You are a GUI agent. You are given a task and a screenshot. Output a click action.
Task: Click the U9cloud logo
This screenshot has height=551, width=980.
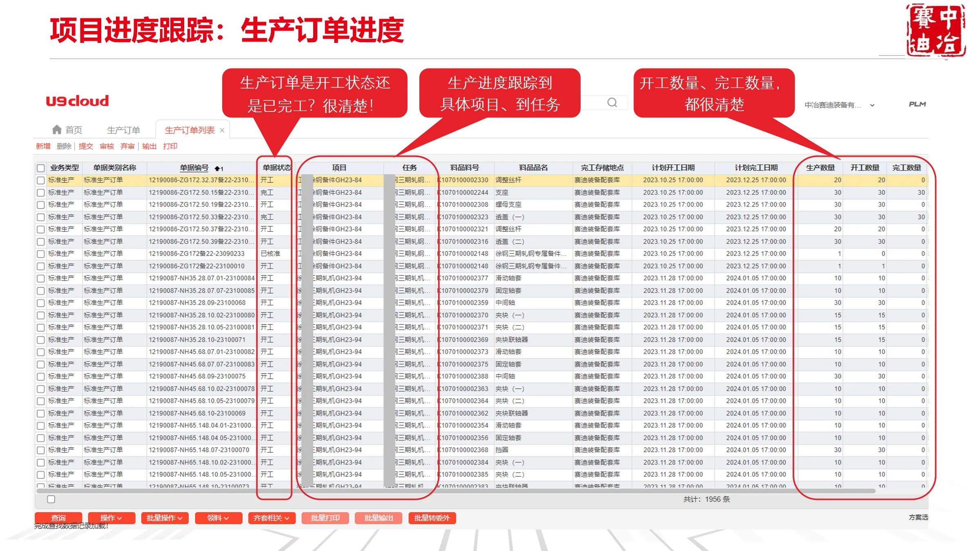(x=78, y=101)
